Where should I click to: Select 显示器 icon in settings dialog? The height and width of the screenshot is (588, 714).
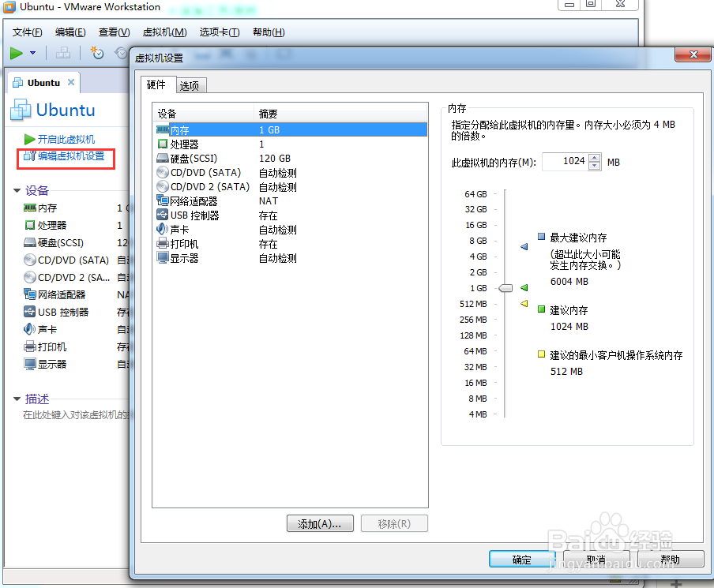tap(163, 257)
